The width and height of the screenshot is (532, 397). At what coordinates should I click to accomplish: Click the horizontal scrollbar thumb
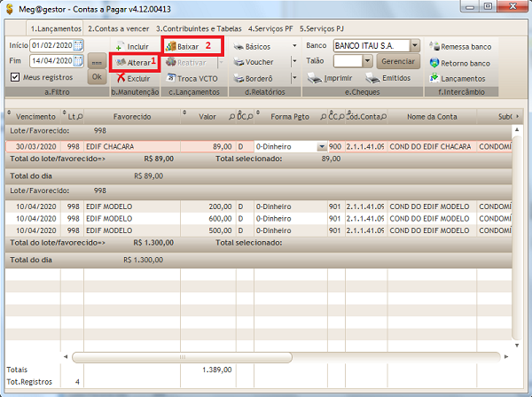tap(182, 357)
